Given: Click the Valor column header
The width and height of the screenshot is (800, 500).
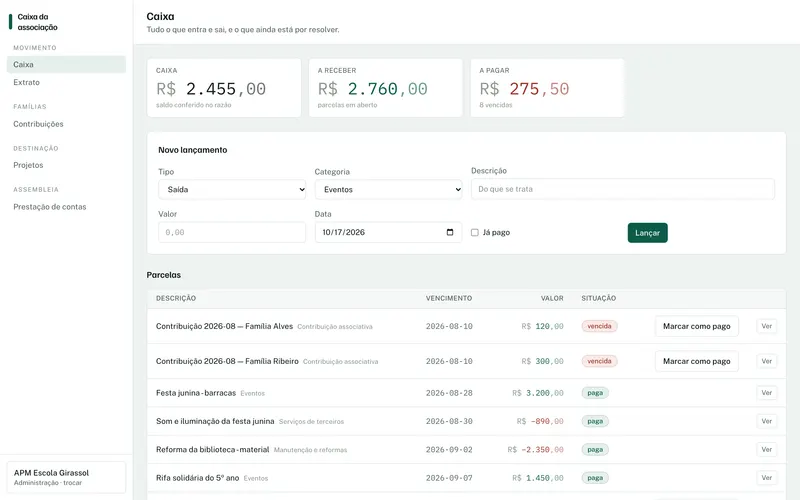Looking at the screenshot, I should (x=552, y=298).
